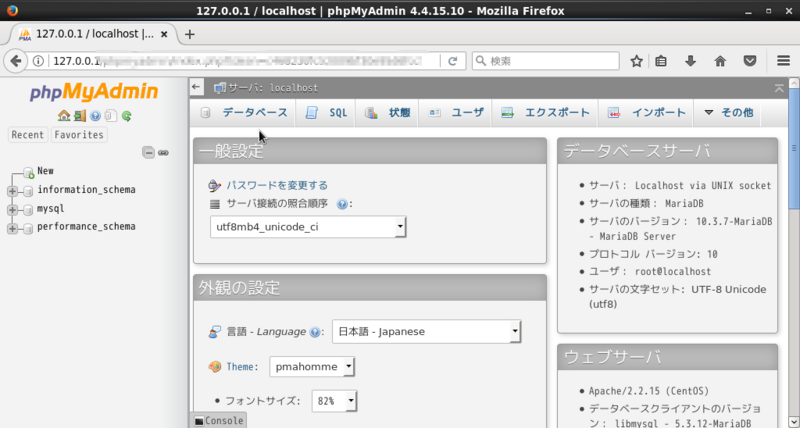Open help icon next to Language
This screenshot has height=428, width=800.
(315, 332)
